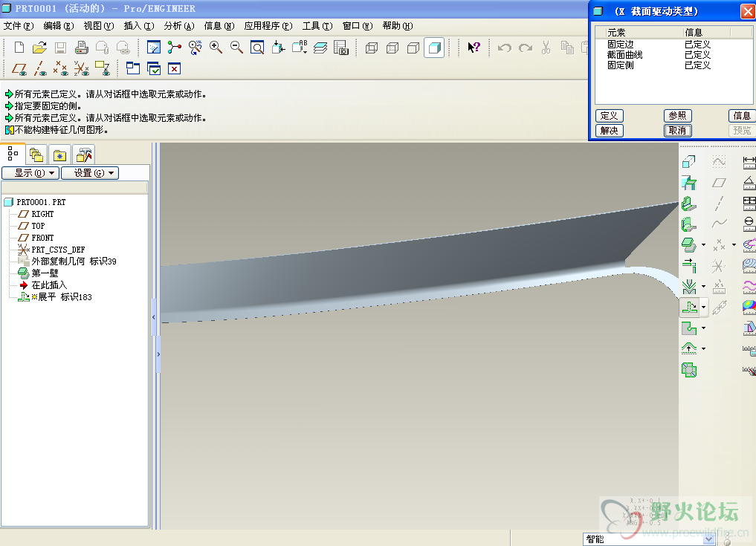
Task: Switch to the folder browser tab
Action: [36, 155]
